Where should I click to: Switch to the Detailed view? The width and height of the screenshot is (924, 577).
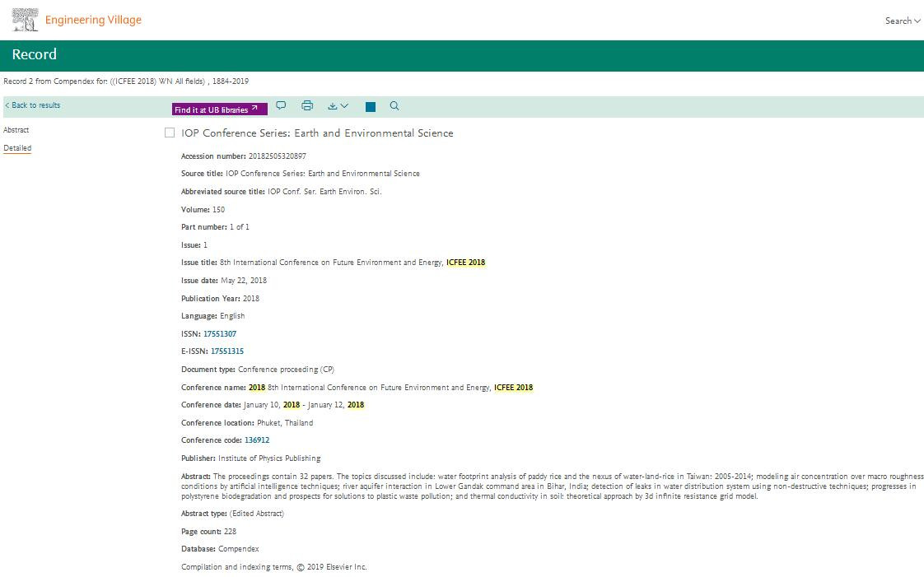click(17, 148)
